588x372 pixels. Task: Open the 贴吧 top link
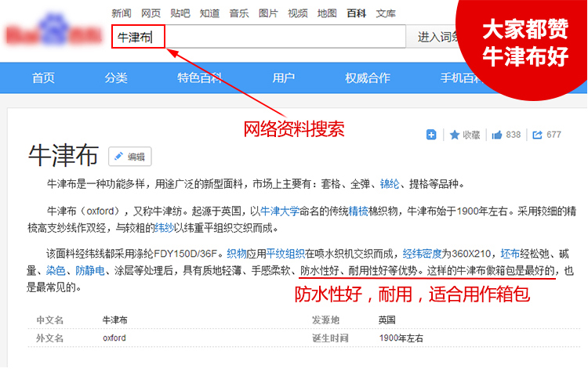(x=180, y=13)
